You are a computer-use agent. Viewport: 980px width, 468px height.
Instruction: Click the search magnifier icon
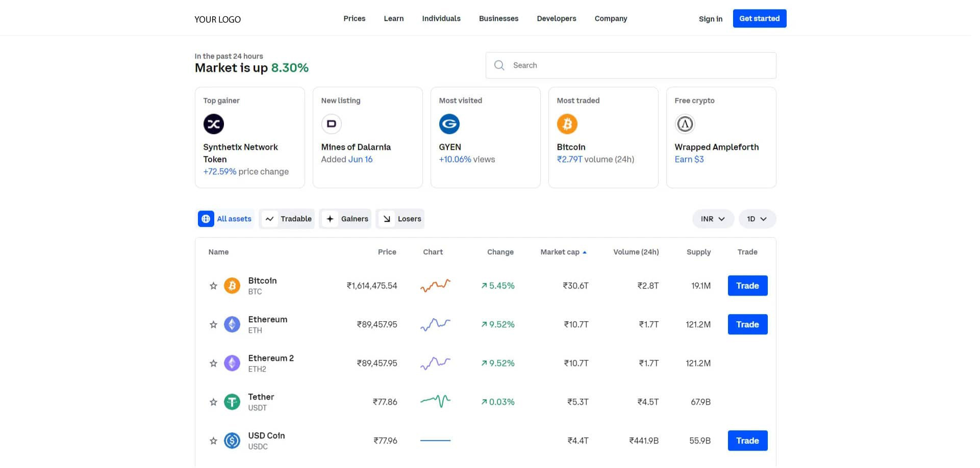pos(499,65)
